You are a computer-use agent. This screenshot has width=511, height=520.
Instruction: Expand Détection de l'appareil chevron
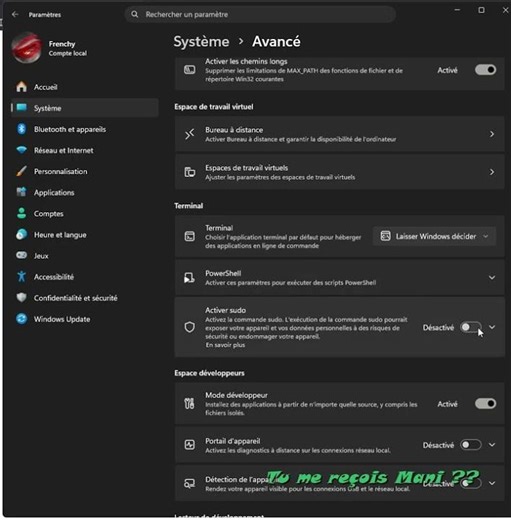[x=492, y=483]
